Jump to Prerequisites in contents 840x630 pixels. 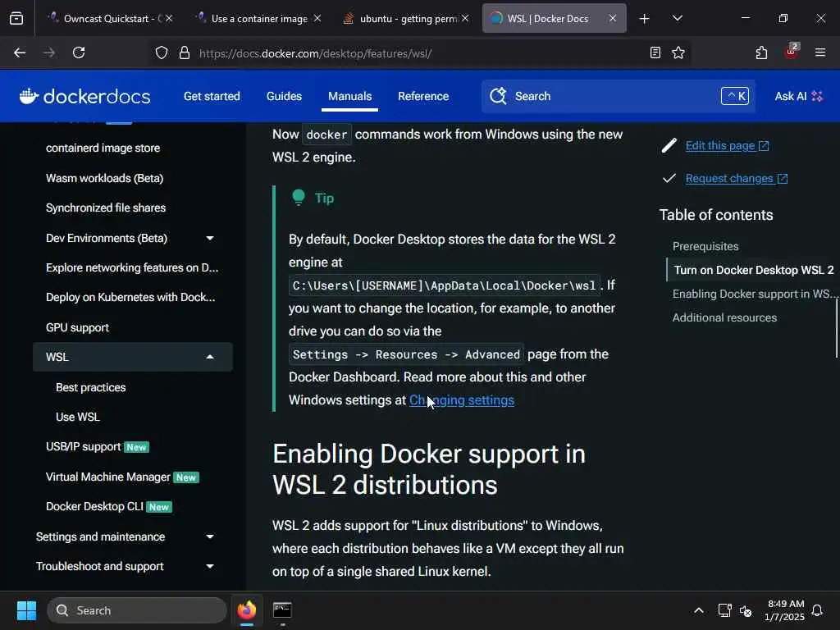tap(705, 246)
